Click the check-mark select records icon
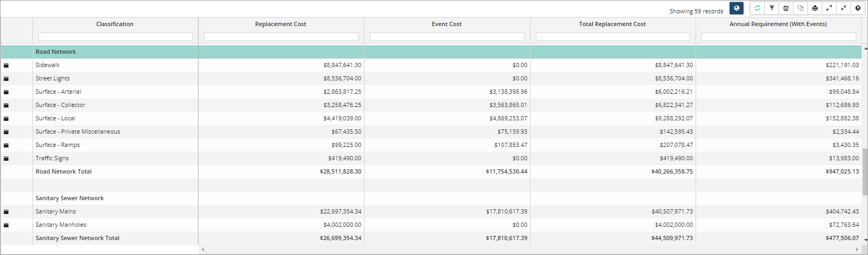 786,8
